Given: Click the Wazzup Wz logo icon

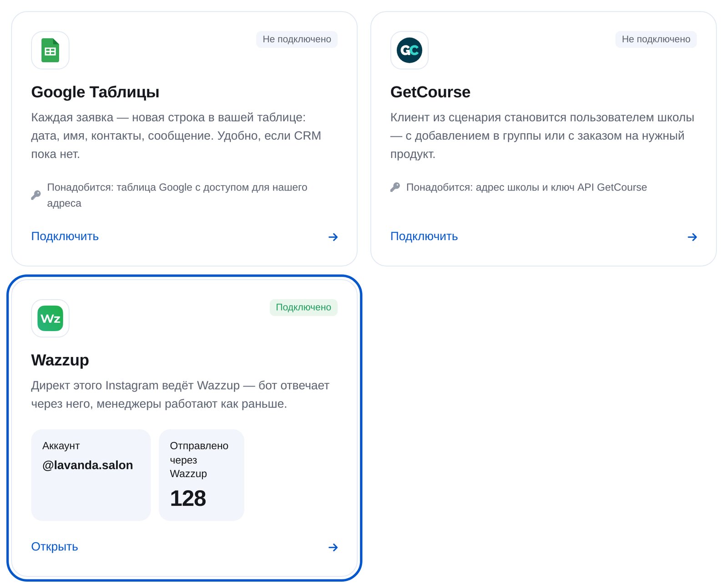Looking at the screenshot, I should tap(50, 318).
